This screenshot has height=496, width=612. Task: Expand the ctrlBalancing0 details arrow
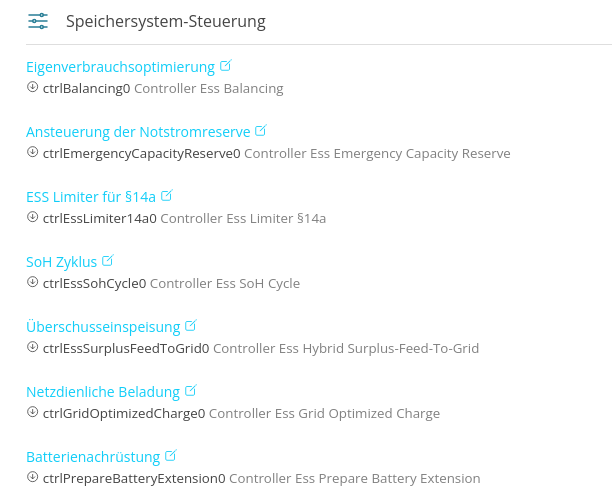click(32, 88)
